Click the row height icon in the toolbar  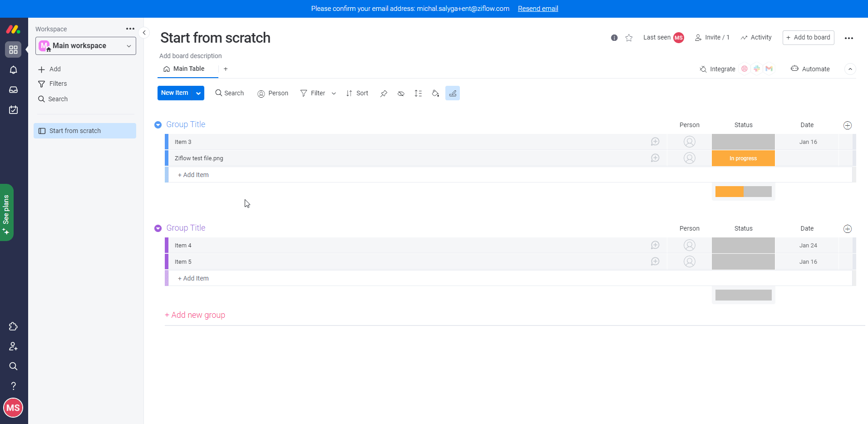(x=418, y=94)
